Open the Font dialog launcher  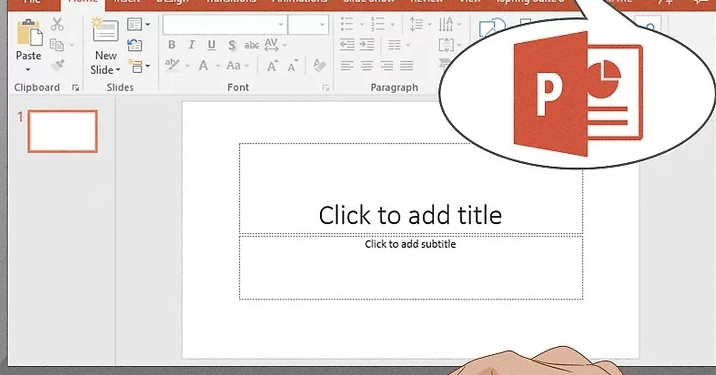[326, 88]
